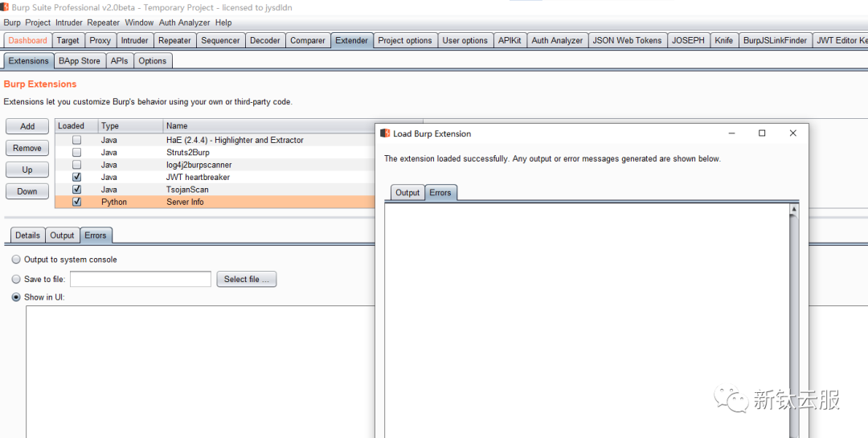Click the dialog's vertical scrollbar up arrow
The height and width of the screenshot is (438, 868).
(x=794, y=209)
